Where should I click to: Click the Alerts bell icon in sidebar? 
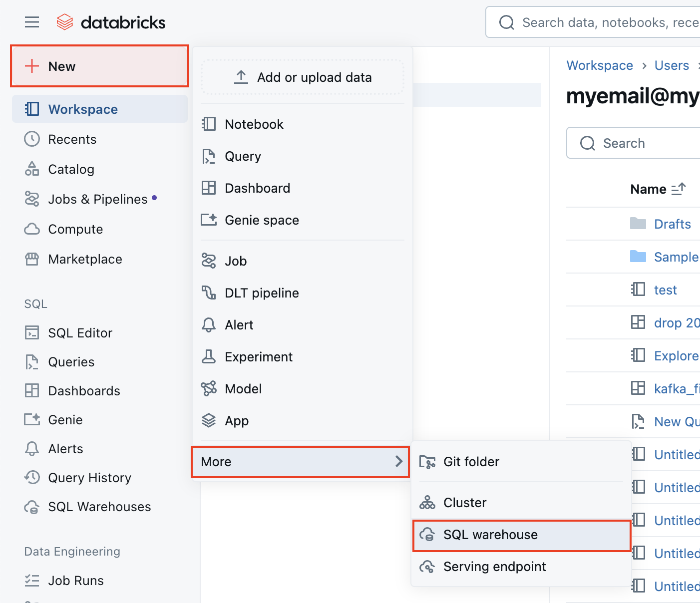tap(32, 449)
